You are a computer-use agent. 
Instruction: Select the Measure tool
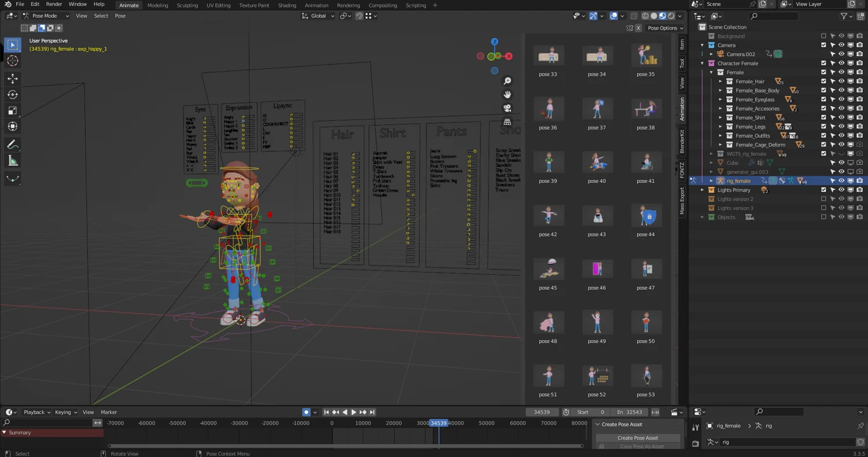(x=13, y=161)
